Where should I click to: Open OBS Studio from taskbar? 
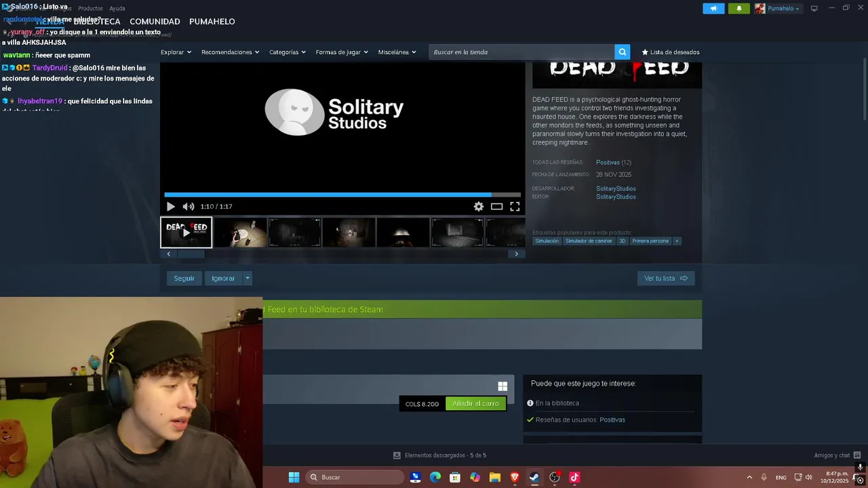tap(555, 477)
